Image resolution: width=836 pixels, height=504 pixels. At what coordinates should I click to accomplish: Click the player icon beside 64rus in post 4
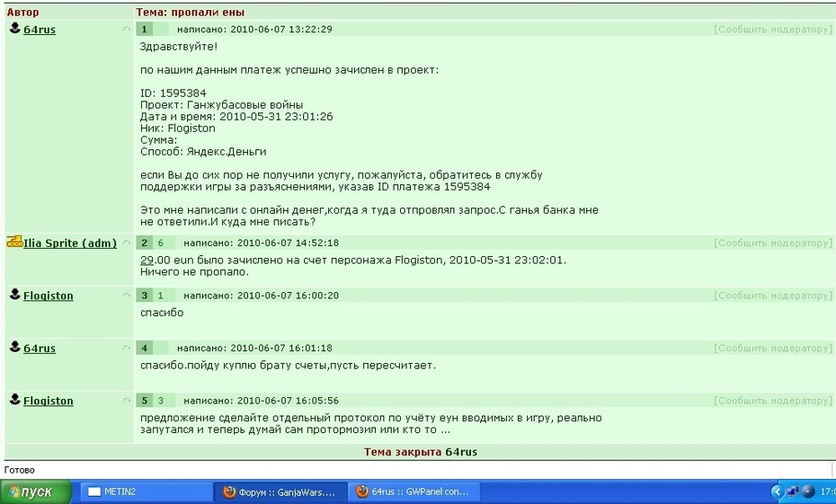click(x=15, y=346)
